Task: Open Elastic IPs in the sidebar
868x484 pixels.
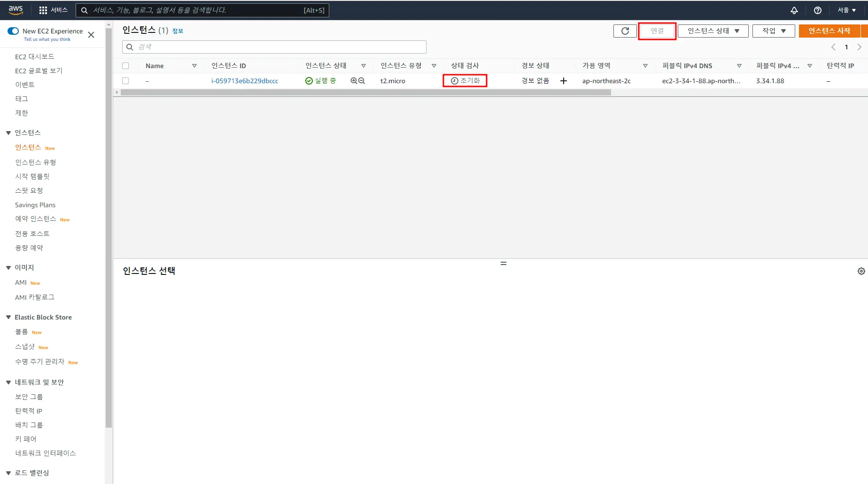Action: coord(29,411)
